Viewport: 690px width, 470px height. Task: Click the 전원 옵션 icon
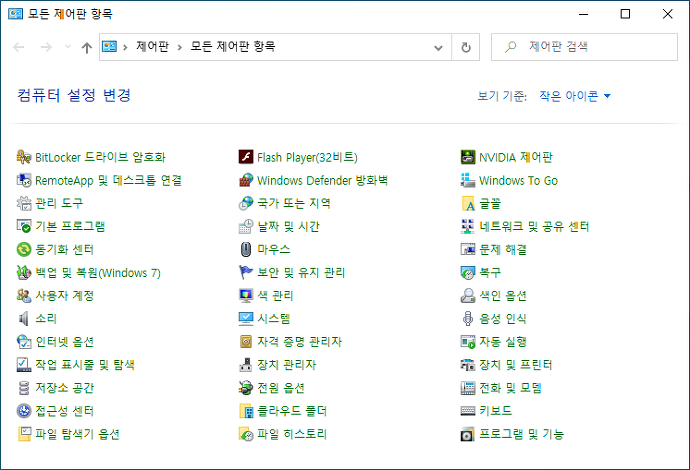[246, 388]
